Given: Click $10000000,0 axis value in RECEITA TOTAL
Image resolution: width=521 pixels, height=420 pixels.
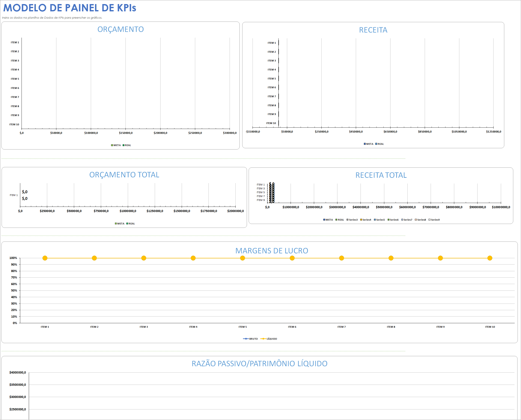Looking at the screenshot, I should [501, 207].
